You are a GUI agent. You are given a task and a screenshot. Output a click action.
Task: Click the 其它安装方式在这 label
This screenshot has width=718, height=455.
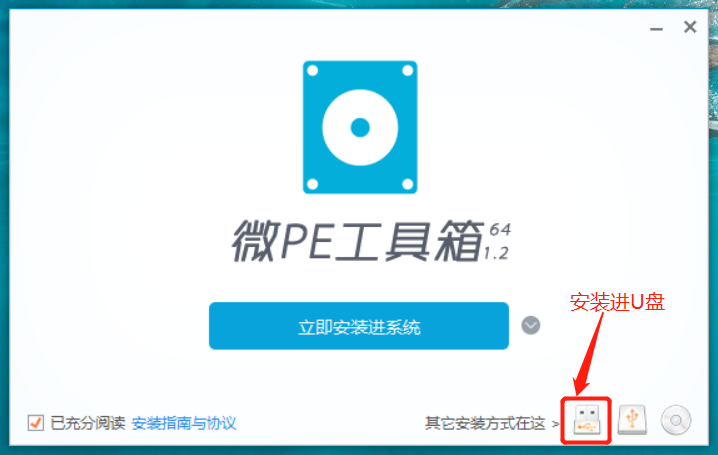pyautogui.click(x=485, y=423)
